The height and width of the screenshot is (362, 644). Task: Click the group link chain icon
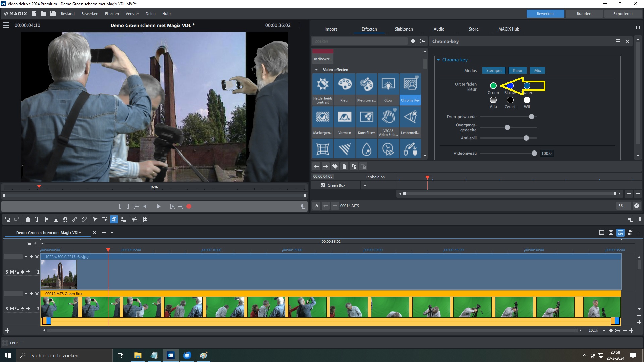[x=75, y=219]
